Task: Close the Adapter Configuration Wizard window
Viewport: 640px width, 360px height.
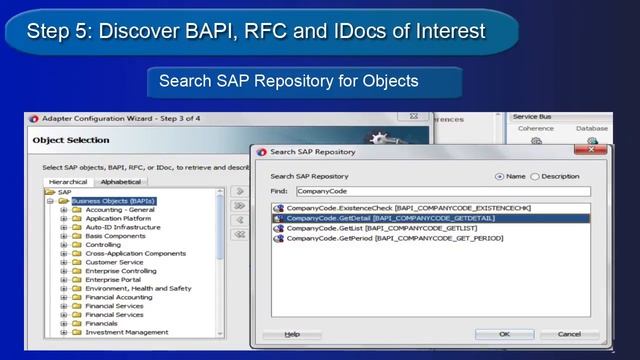Action: click(x=413, y=116)
